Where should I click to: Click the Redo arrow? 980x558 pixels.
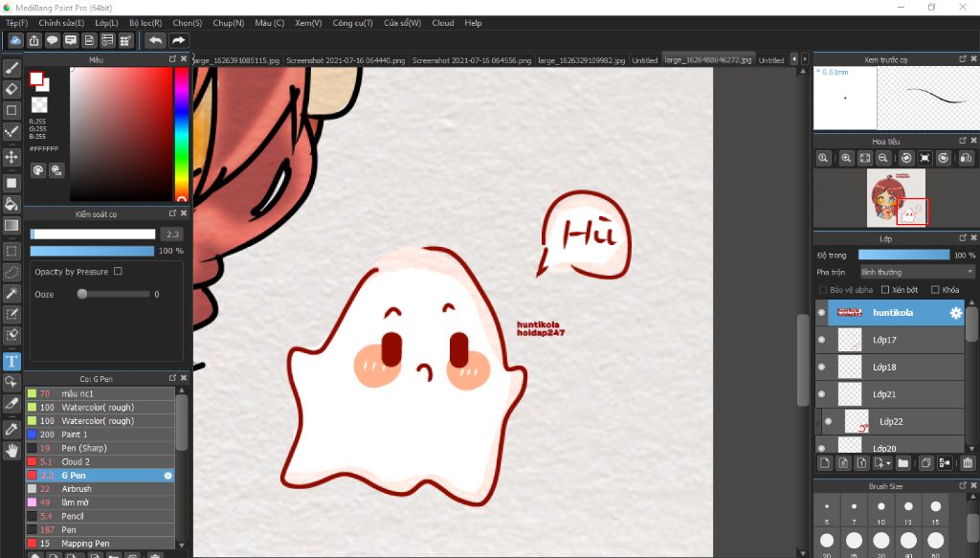[x=178, y=40]
